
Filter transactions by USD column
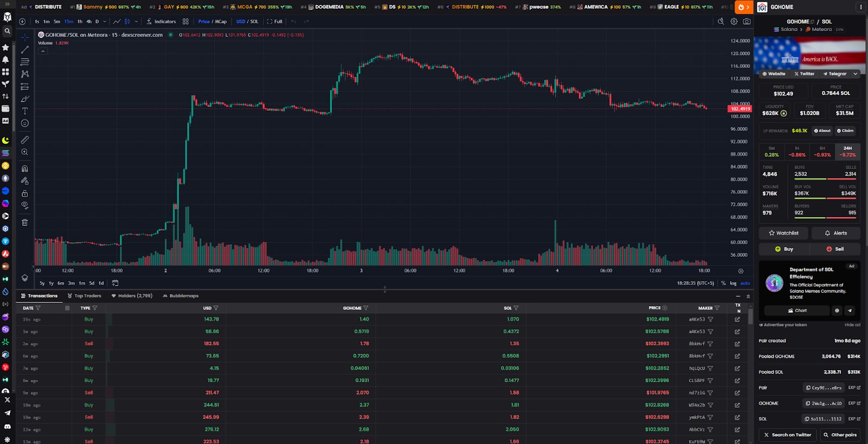(216, 308)
